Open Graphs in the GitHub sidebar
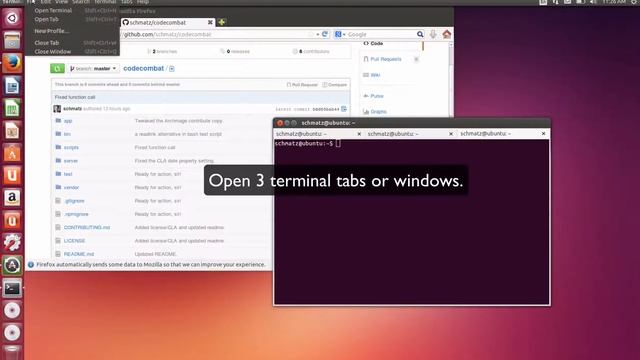 [x=375, y=111]
